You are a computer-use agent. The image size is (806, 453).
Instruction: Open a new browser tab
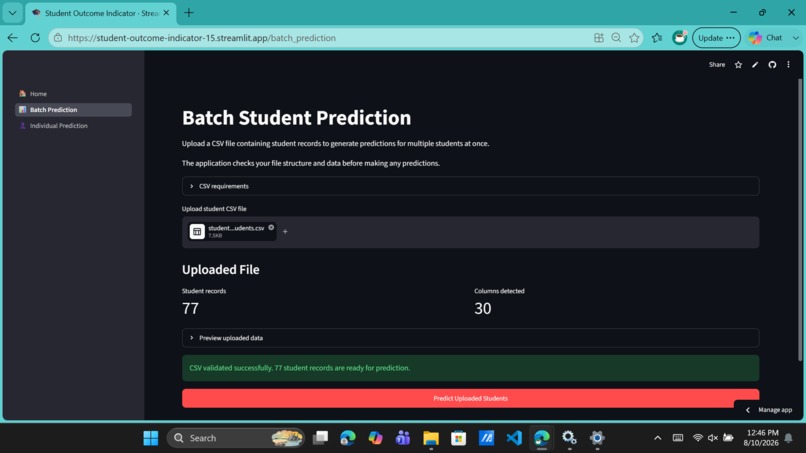(x=189, y=13)
